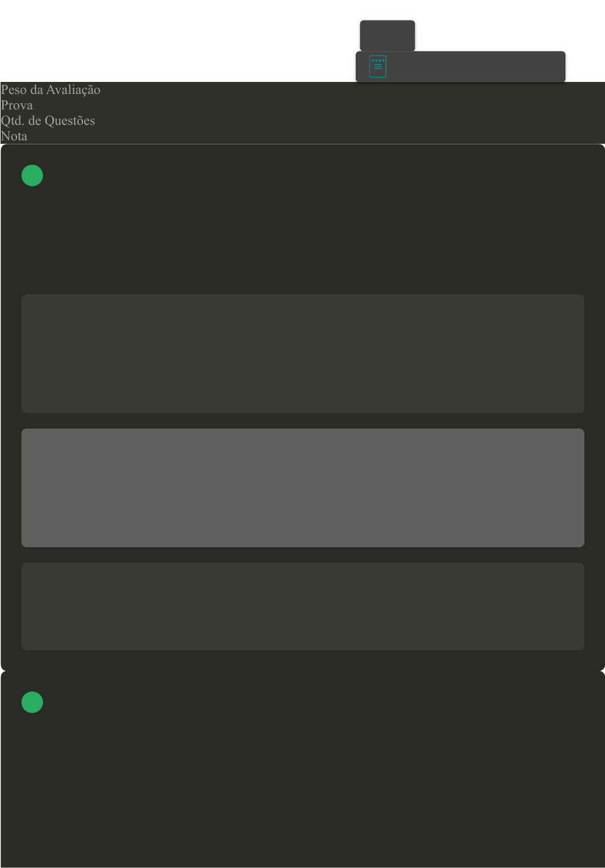The height and width of the screenshot is (868, 605).
Task: Click the first question's green status circle
Action: [32, 175]
